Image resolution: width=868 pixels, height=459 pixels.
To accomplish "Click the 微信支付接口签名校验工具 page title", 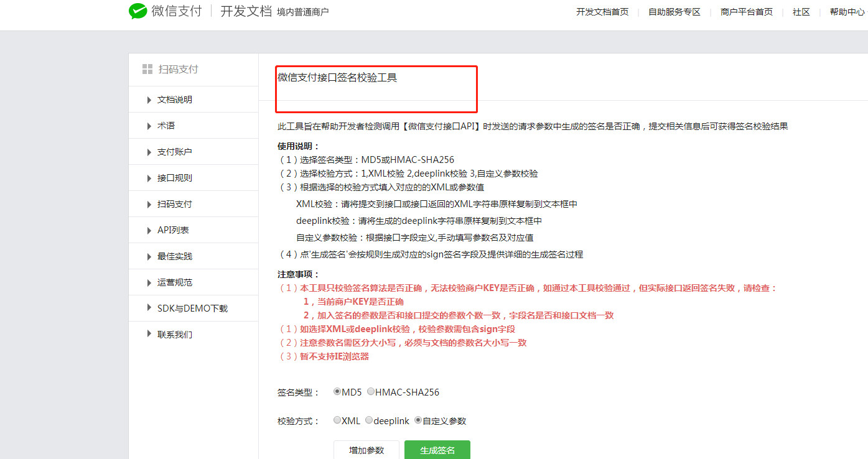I will (337, 78).
